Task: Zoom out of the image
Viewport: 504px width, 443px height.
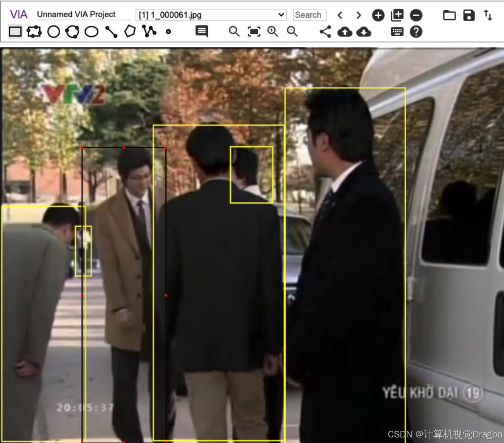Action: click(x=292, y=32)
